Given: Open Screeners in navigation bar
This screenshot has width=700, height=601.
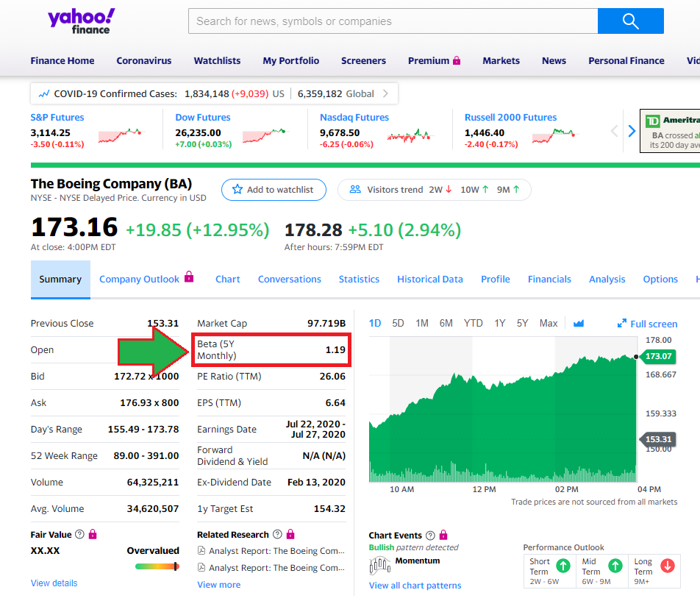Looking at the screenshot, I should coord(363,60).
